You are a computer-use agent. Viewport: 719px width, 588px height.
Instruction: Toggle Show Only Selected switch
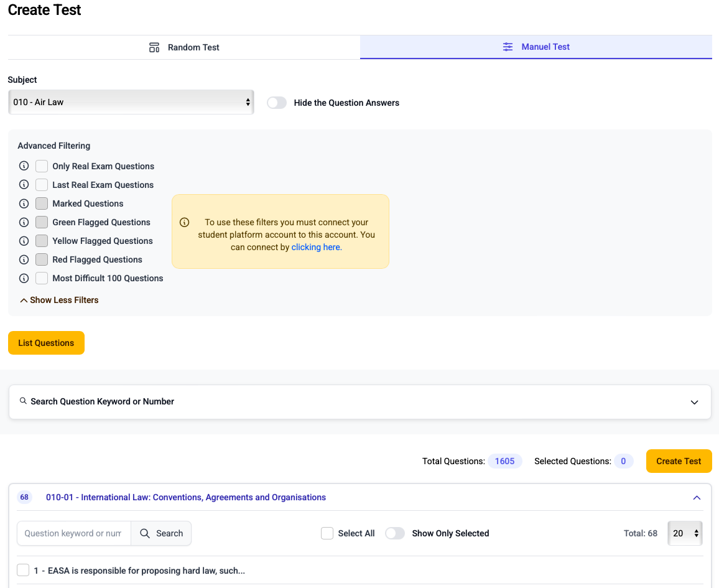(395, 533)
